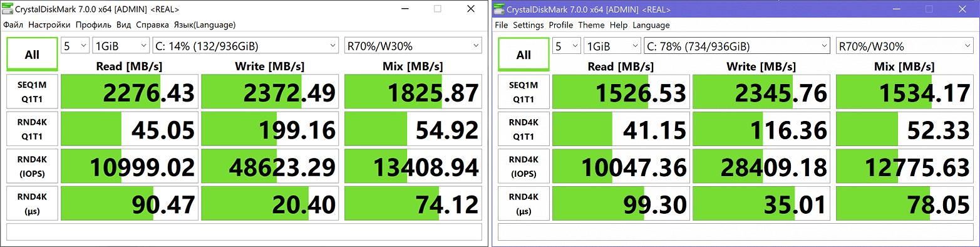
Task: Run RND4K (IOPS) test in right window
Action: 524,166
